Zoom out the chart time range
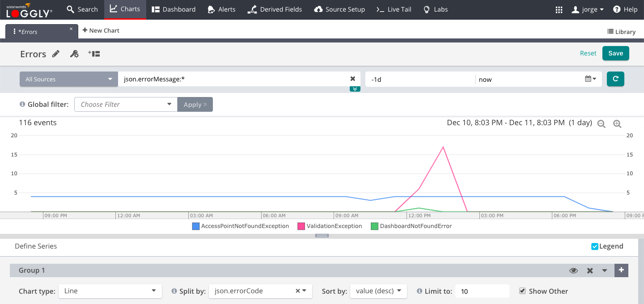Image resolution: width=644 pixels, height=304 pixels. click(x=602, y=124)
